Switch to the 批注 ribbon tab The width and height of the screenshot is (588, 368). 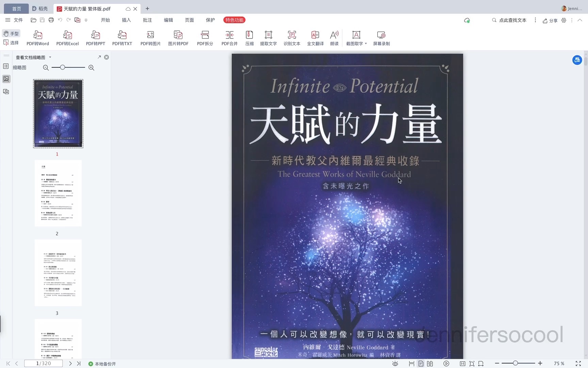[x=147, y=20]
